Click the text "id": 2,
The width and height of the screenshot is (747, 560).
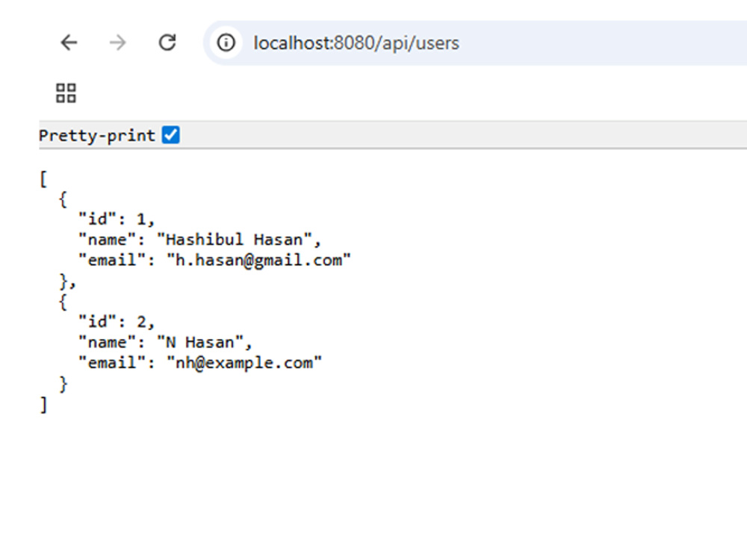click(x=117, y=322)
